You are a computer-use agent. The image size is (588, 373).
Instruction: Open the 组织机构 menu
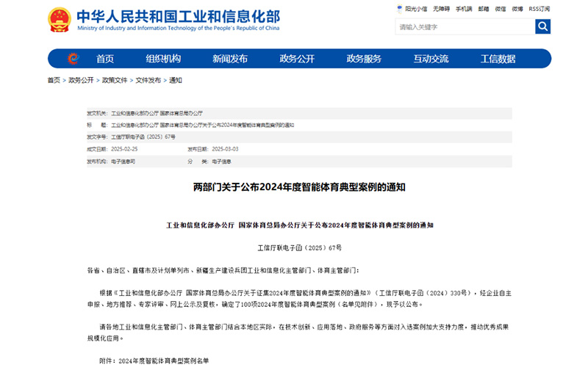tap(163, 59)
